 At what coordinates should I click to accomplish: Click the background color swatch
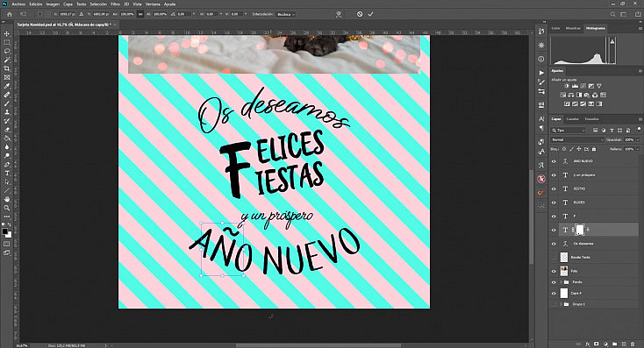9,235
